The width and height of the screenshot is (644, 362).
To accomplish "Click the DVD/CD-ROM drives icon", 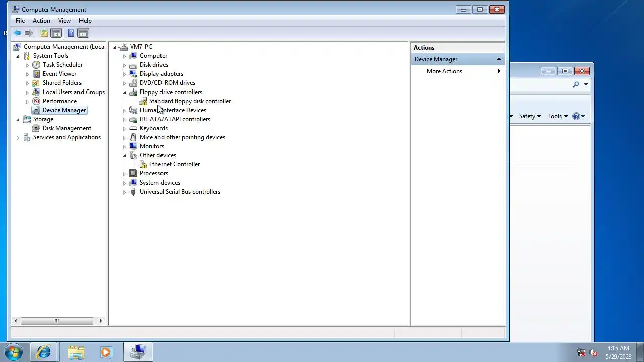I will click(133, 83).
